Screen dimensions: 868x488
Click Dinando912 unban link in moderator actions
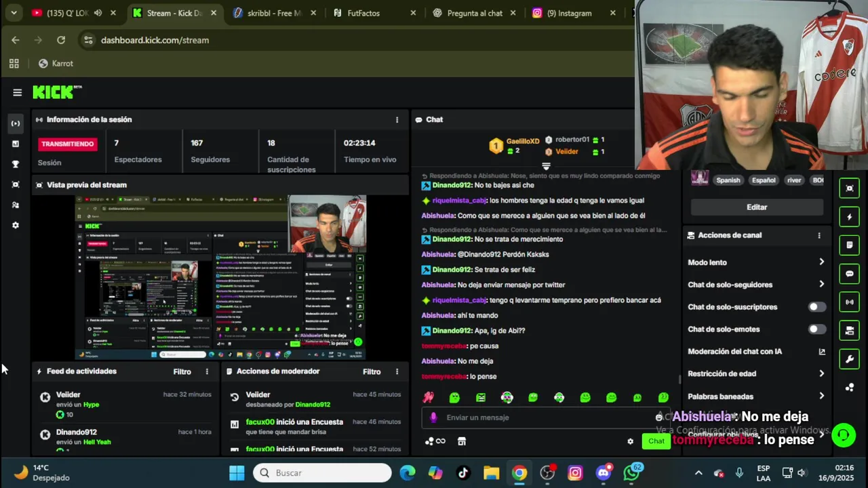(x=313, y=405)
